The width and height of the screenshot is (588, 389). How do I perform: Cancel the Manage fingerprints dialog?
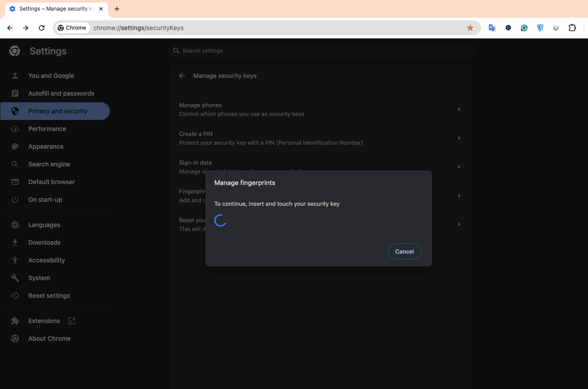tap(404, 251)
